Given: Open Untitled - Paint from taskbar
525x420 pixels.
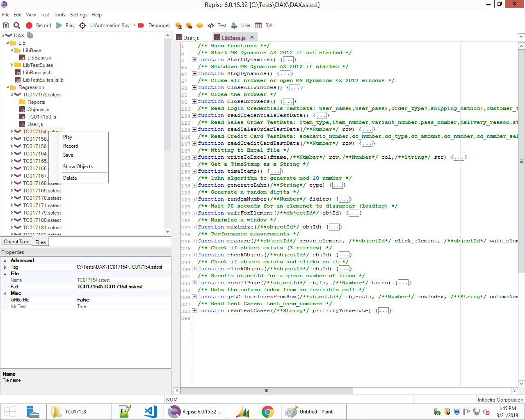Looking at the screenshot, I should pyautogui.click(x=314, y=411).
